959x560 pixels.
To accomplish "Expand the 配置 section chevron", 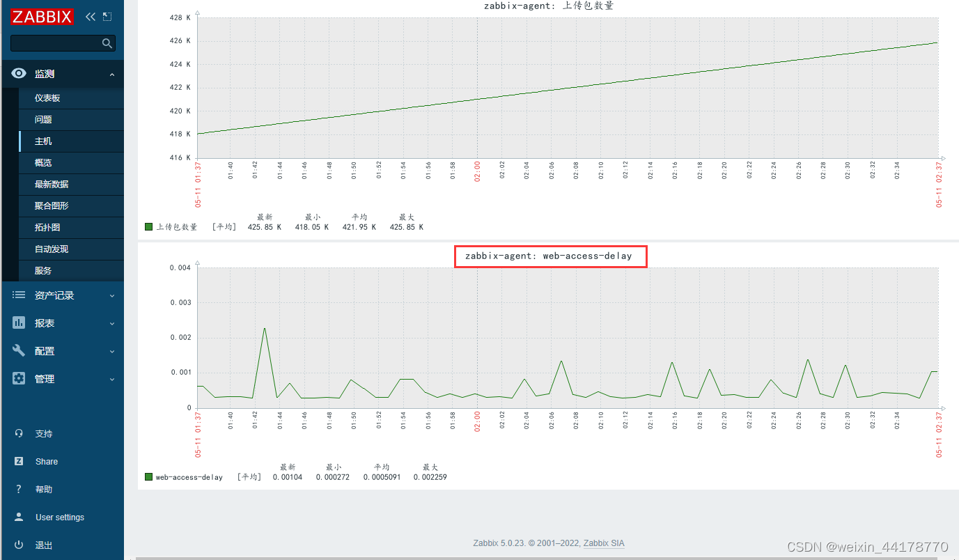I will coord(112,352).
